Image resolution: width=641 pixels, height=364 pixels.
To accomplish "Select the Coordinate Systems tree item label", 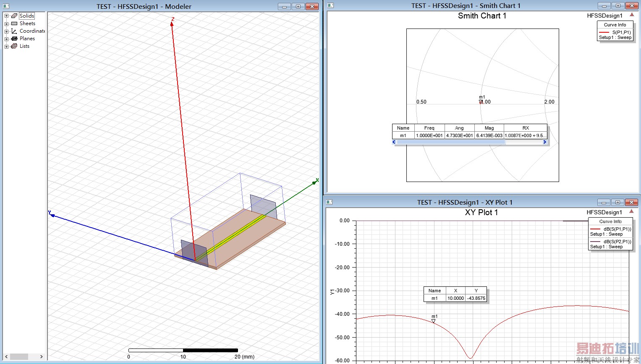I will 32,31.
